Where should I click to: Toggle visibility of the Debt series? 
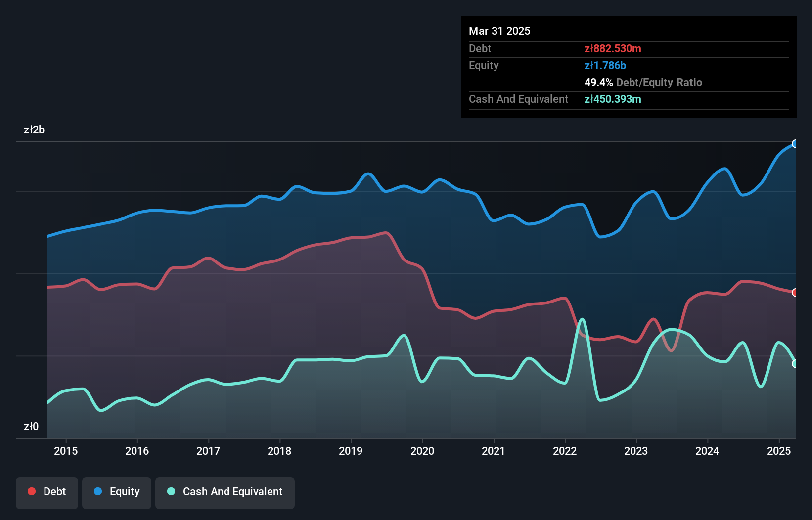click(x=47, y=492)
